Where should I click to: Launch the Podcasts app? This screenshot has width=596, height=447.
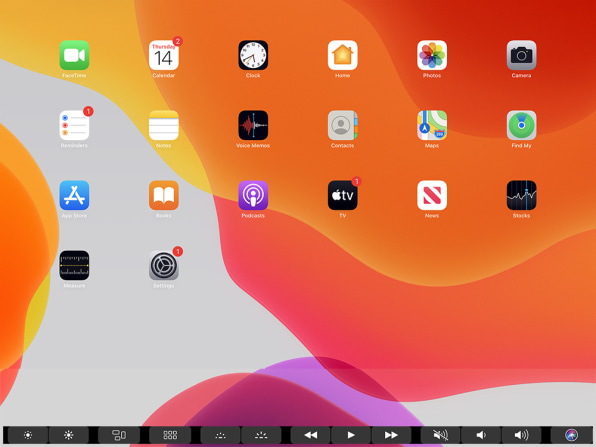pos(253,195)
